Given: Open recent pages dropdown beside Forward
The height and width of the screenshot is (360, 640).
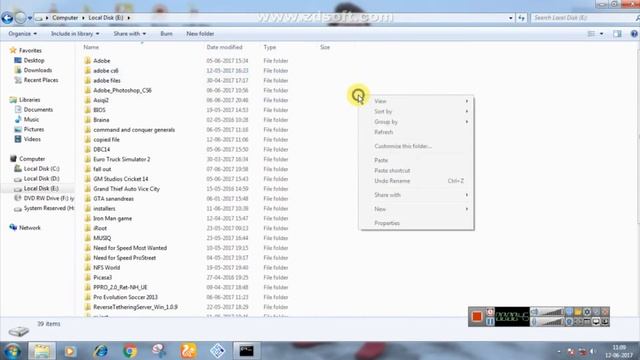Looking at the screenshot, I should pos(30,18).
